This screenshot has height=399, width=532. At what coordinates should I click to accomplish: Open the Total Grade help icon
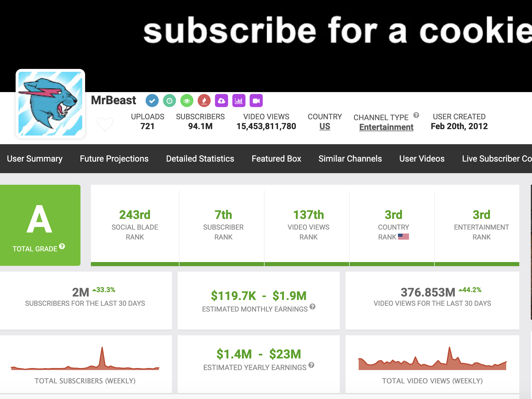pyautogui.click(x=62, y=246)
